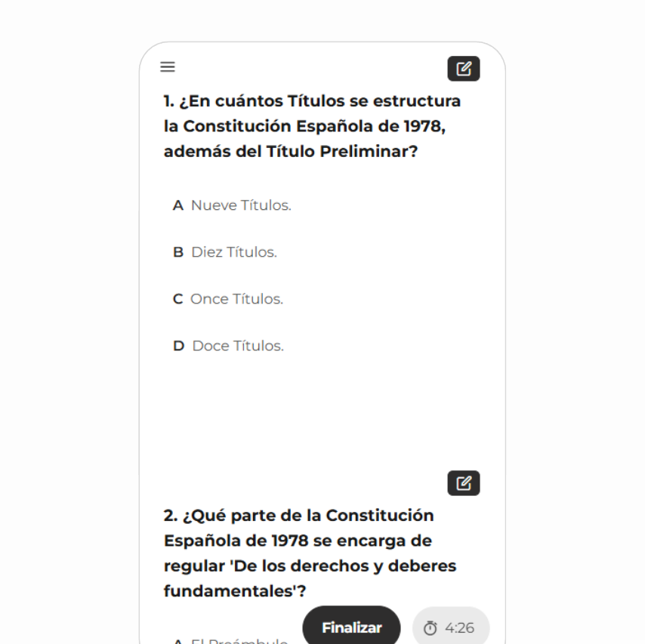
Task: Mark 'Doce Títulos' as your answer
Action: click(238, 346)
